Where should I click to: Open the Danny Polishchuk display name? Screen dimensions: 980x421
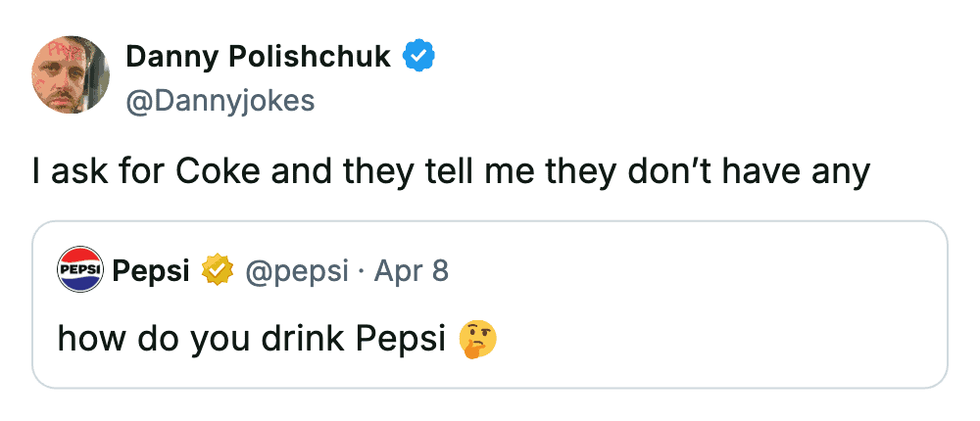coord(259,58)
